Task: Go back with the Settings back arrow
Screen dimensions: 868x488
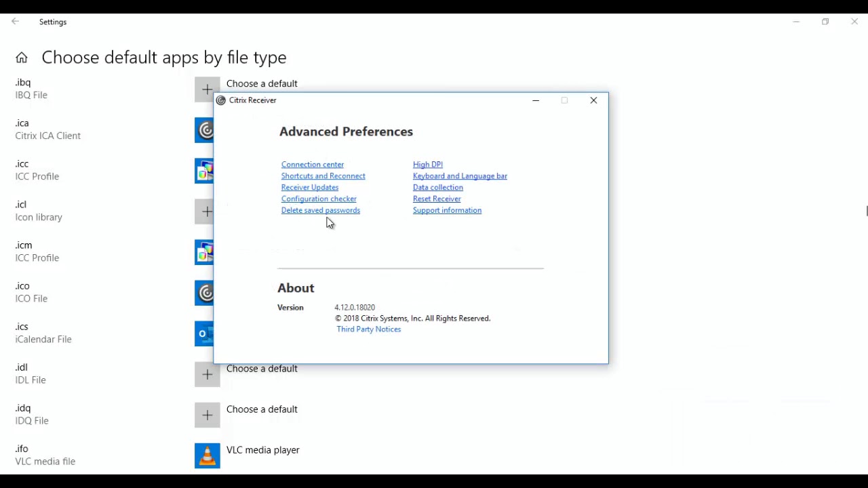Action: pos(15,22)
